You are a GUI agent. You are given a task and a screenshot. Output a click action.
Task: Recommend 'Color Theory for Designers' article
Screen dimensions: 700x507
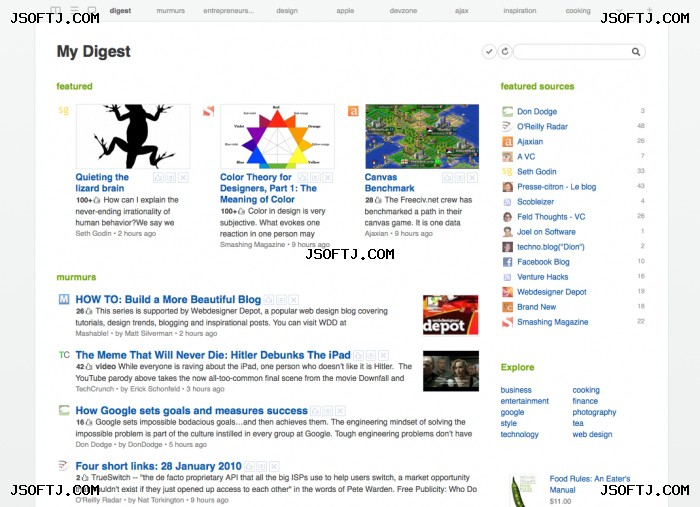click(303, 178)
